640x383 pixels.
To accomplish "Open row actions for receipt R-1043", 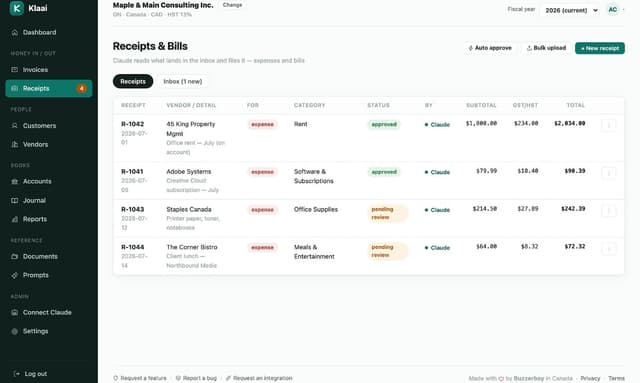I will (x=609, y=211).
